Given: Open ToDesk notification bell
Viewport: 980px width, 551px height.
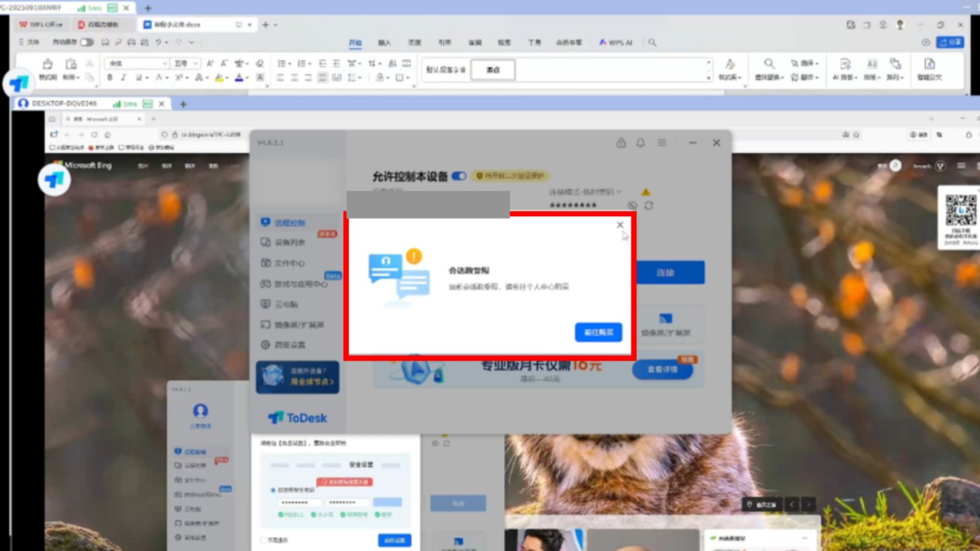Looking at the screenshot, I should [x=640, y=143].
